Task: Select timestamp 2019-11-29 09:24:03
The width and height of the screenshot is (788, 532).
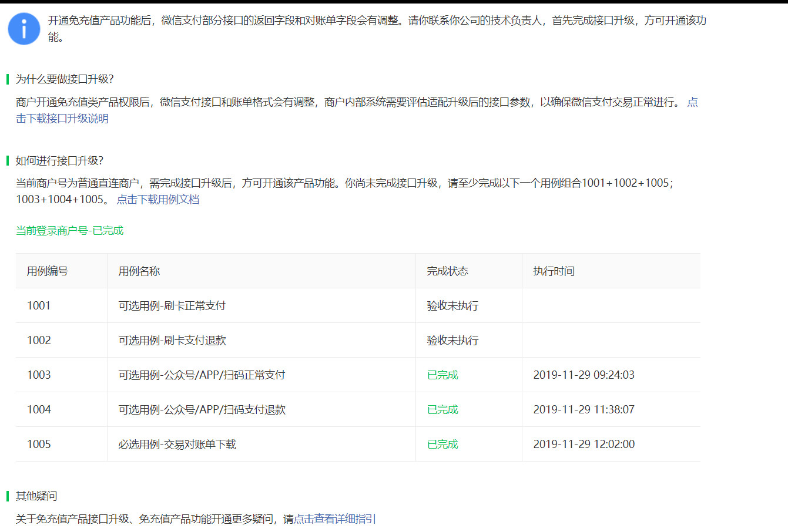Action: click(x=584, y=375)
